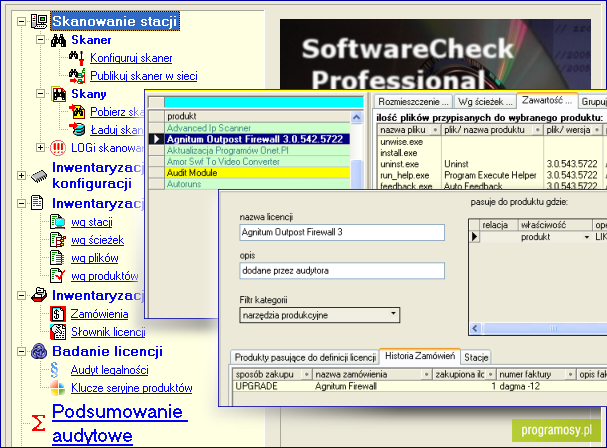Click the plik/ nazwa produktu column header

[492, 130]
